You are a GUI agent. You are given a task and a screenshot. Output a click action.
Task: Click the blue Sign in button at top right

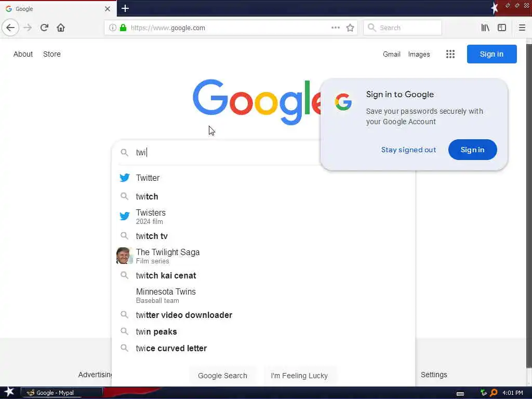click(x=491, y=54)
